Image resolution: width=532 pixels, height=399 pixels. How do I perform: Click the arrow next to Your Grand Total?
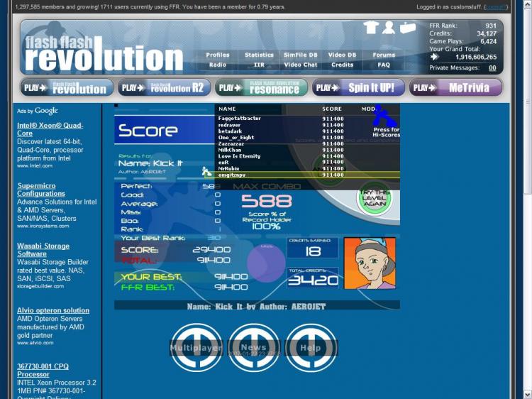(435, 57)
